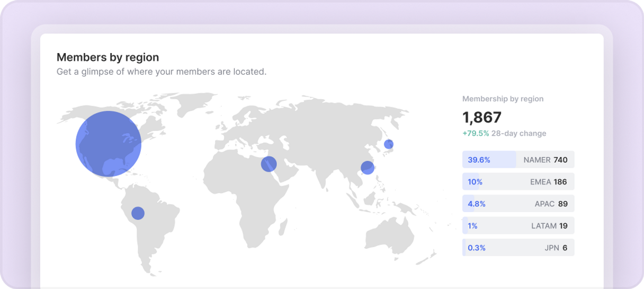Select the EMEA bubble near Egypt
644x289 pixels.
(269, 164)
